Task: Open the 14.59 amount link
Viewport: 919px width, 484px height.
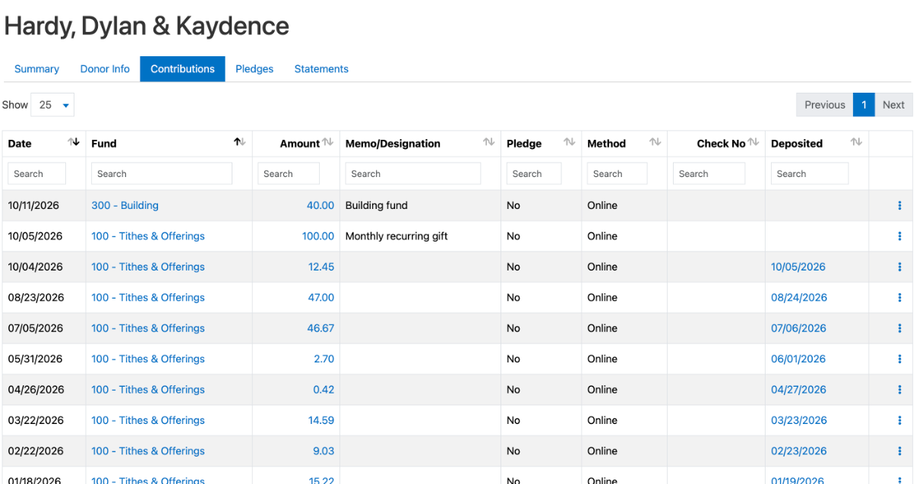Action: click(321, 420)
